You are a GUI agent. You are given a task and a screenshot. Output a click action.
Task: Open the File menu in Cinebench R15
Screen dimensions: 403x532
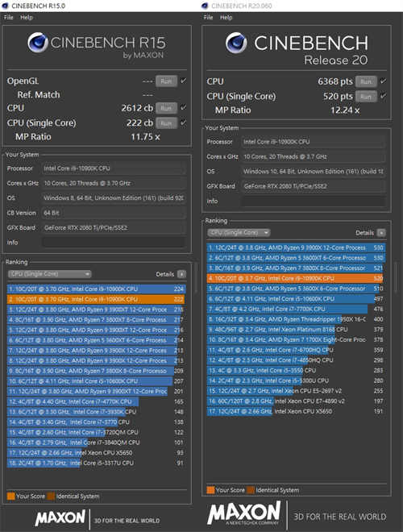9,17
